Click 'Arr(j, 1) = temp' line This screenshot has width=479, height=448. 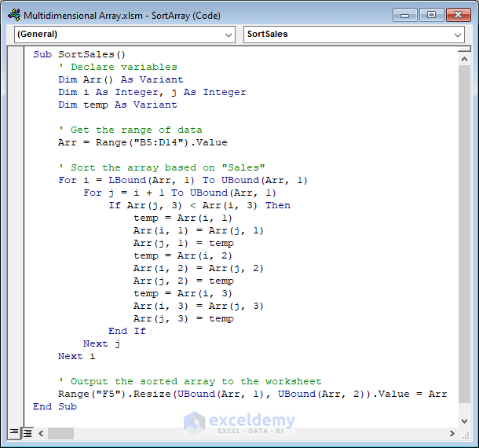click(x=184, y=243)
